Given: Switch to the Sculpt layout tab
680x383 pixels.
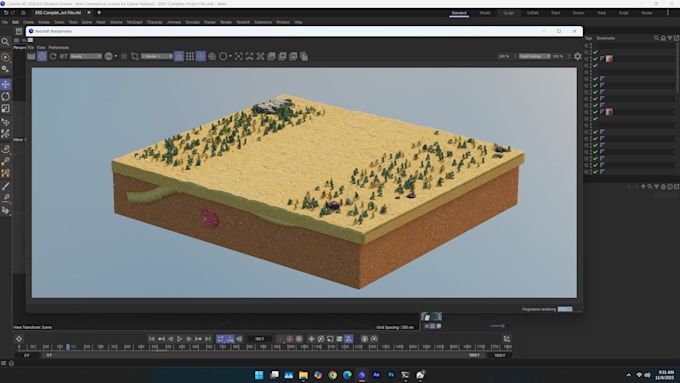Looking at the screenshot, I should 509,13.
